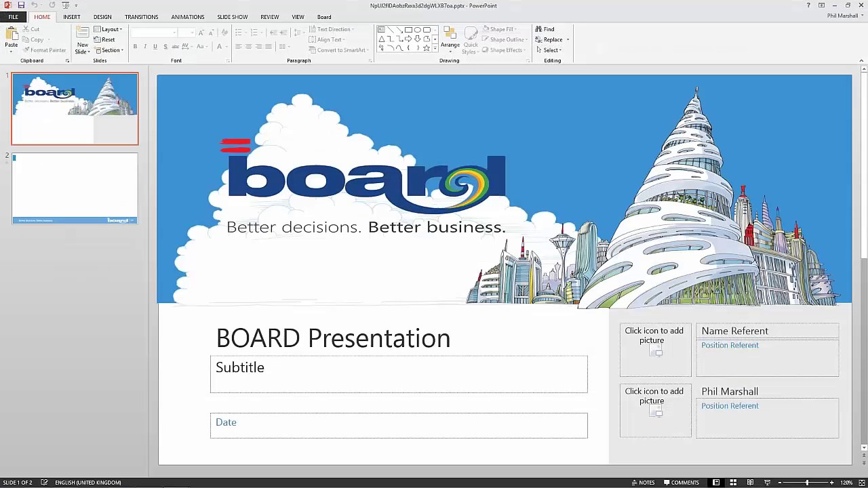Screen dimensions: 868x488
Task: Click the BOARD Presentation title text
Action: tap(333, 338)
